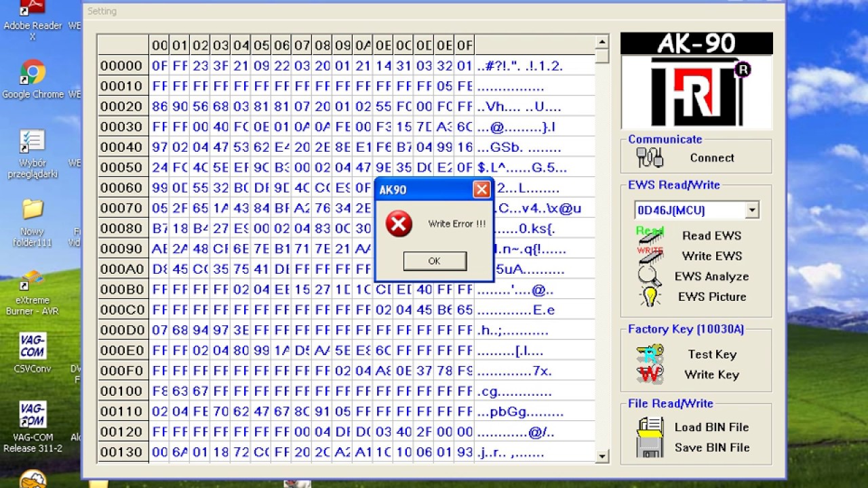868x488 pixels.
Task: Click ASCII text '..#?!.". .!.1.2.' in row 00000
Action: 520,66
